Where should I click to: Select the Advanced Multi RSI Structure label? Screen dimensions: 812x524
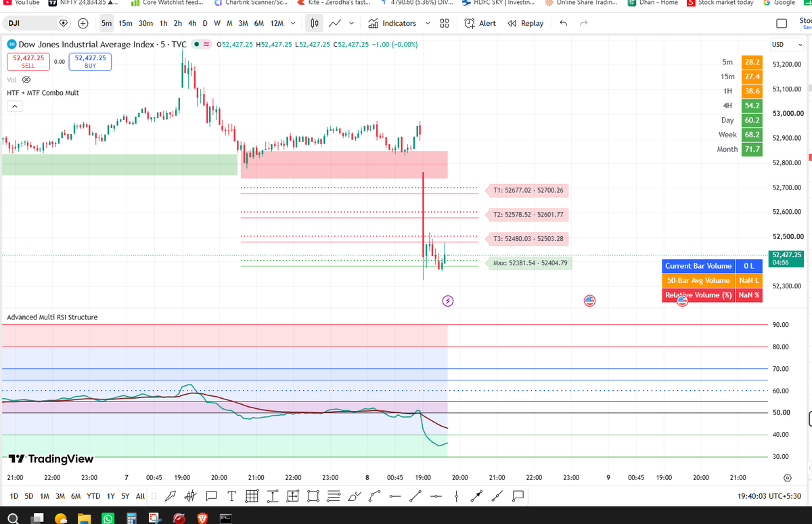52,317
